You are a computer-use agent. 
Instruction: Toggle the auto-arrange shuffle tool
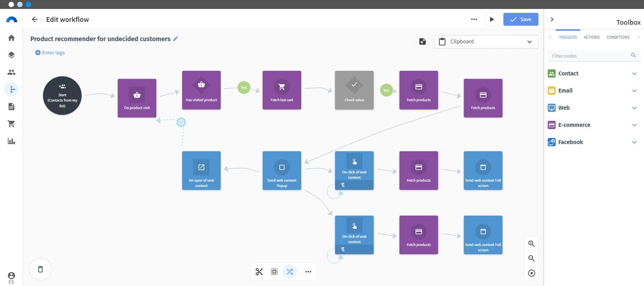pyautogui.click(x=290, y=272)
